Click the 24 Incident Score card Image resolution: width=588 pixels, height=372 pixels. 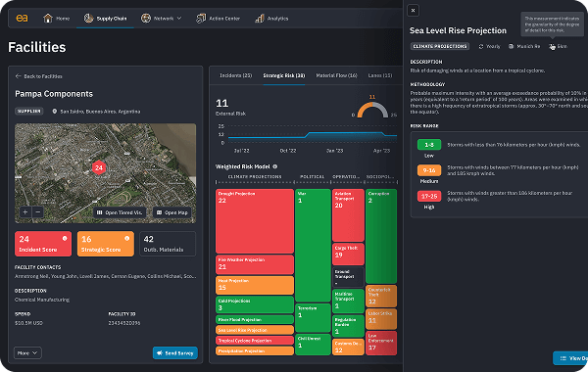pyautogui.click(x=43, y=244)
